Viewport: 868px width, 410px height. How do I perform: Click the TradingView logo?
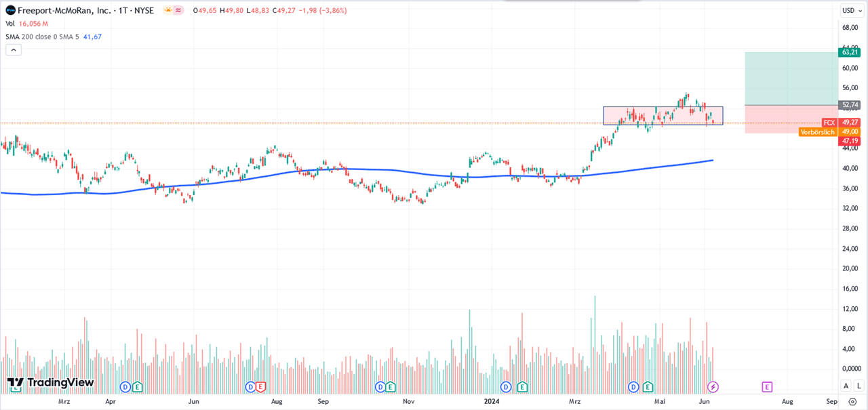[50, 383]
